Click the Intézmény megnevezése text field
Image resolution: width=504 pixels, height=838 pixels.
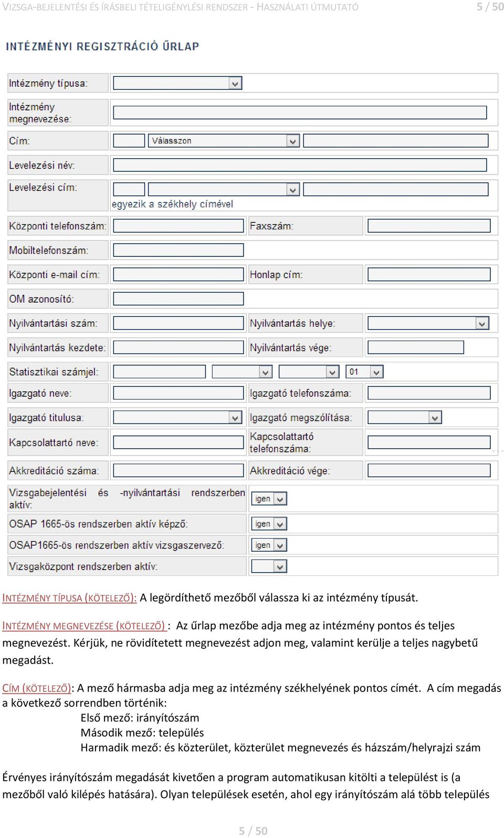[x=300, y=112]
